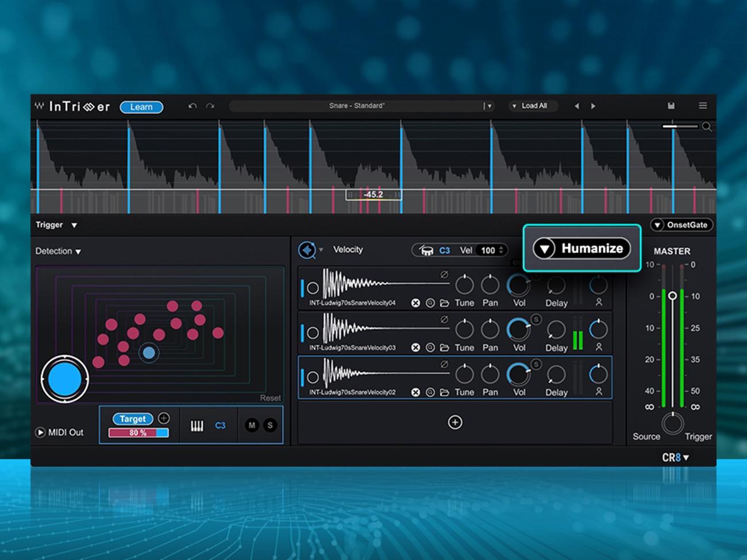Expand the OnsetGate panel
This screenshot has height=560, width=747.
point(657,225)
